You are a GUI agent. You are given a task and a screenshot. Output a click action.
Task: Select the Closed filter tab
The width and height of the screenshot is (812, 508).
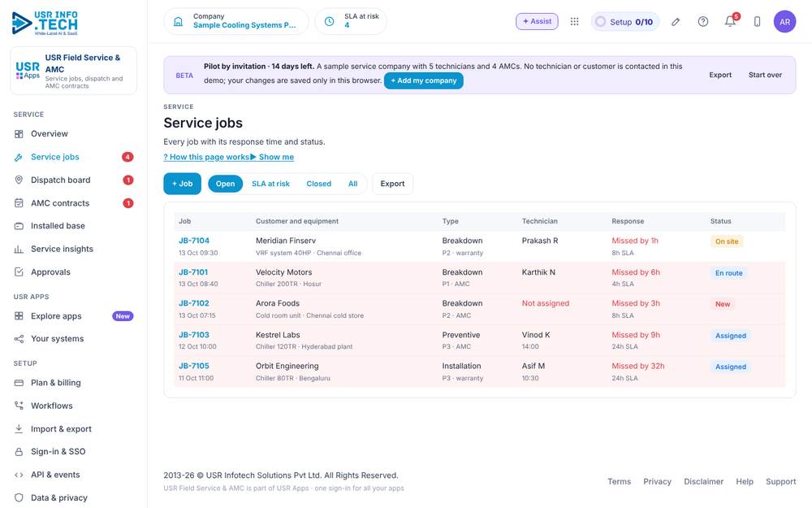(x=318, y=184)
